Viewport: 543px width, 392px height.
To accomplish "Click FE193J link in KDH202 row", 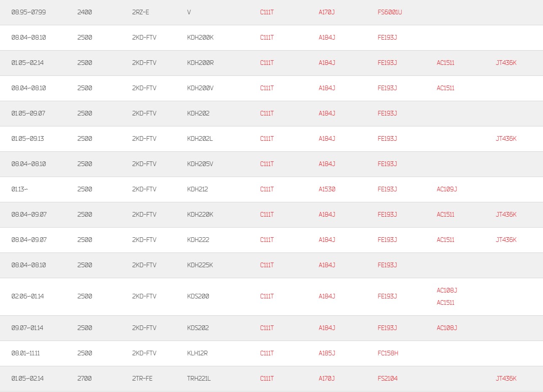I will 387,113.
